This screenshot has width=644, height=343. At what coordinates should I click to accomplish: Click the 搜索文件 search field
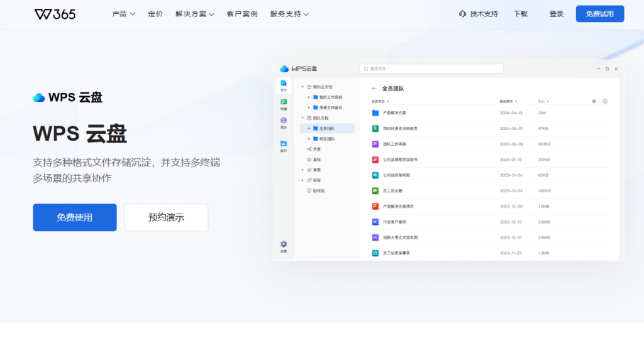coord(431,69)
